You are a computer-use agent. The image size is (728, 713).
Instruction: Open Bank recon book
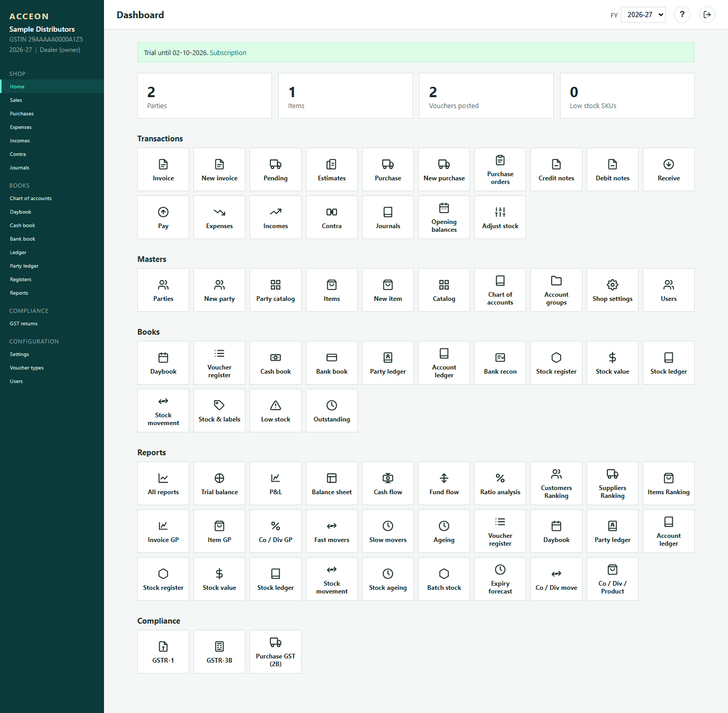[500, 363]
